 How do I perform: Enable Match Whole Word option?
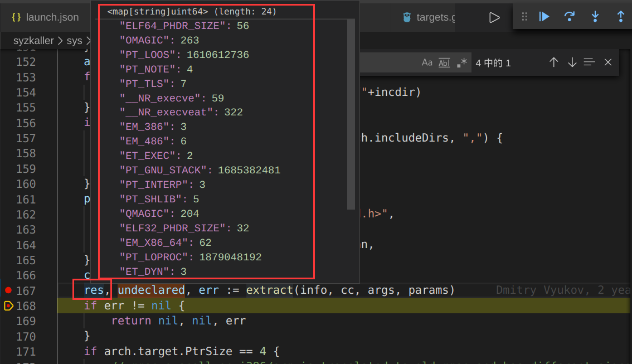point(444,62)
